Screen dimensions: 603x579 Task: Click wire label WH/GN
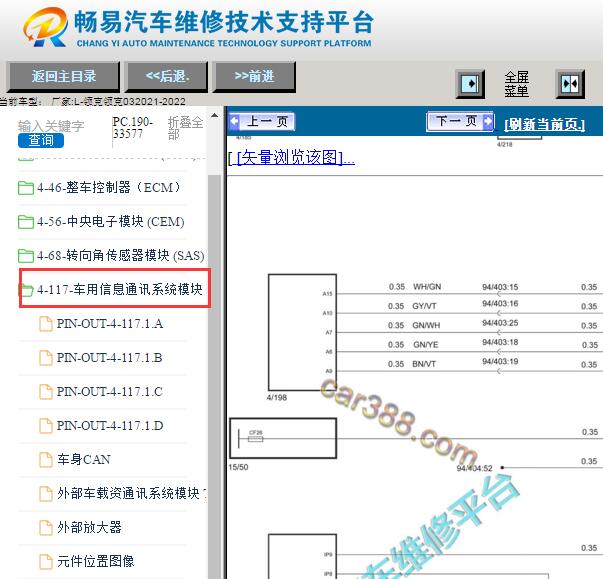point(427,287)
